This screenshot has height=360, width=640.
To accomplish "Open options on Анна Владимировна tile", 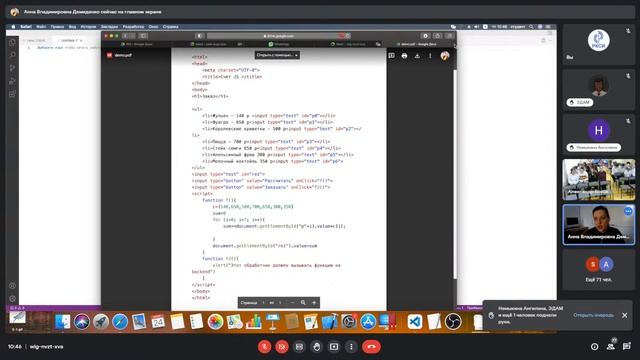I will pos(628,211).
